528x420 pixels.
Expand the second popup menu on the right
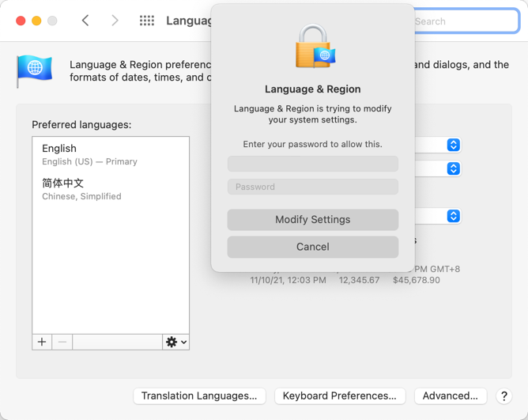pos(453,168)
